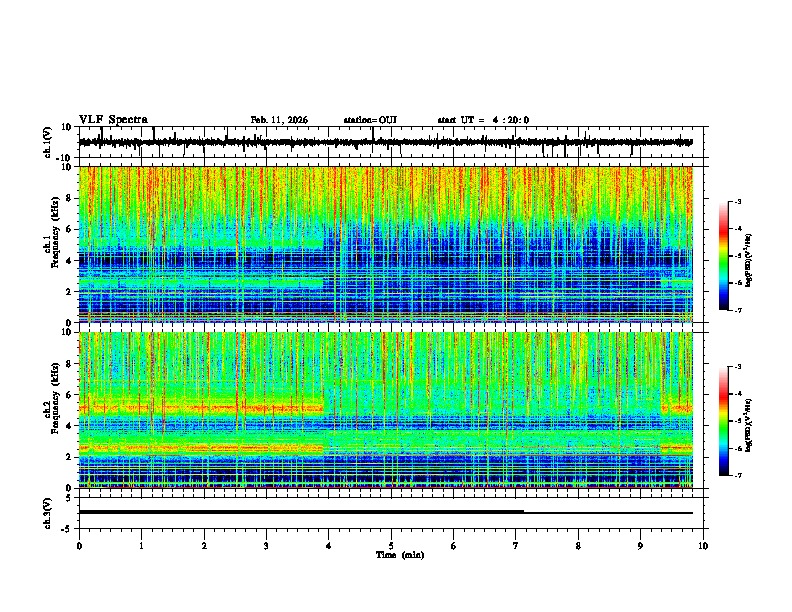Select the log(PSD) label beside ch.1 colorbar
The image size is (792, 612).
(748, 260)
